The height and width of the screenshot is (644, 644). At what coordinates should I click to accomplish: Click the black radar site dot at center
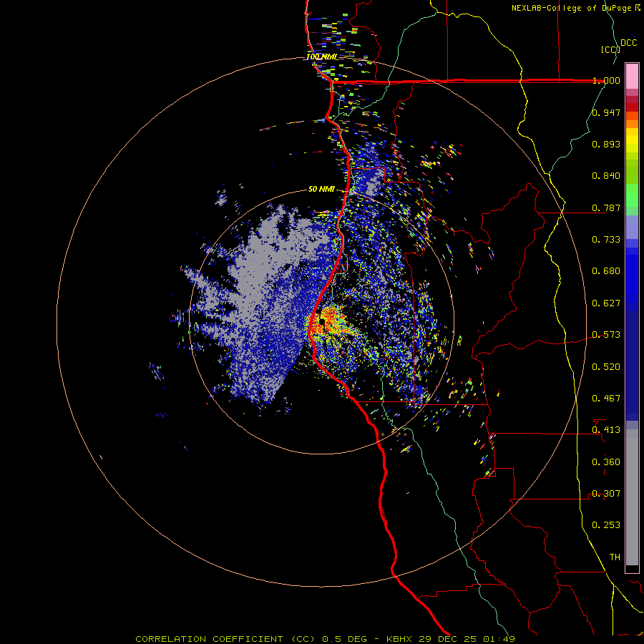pos(323,322)
